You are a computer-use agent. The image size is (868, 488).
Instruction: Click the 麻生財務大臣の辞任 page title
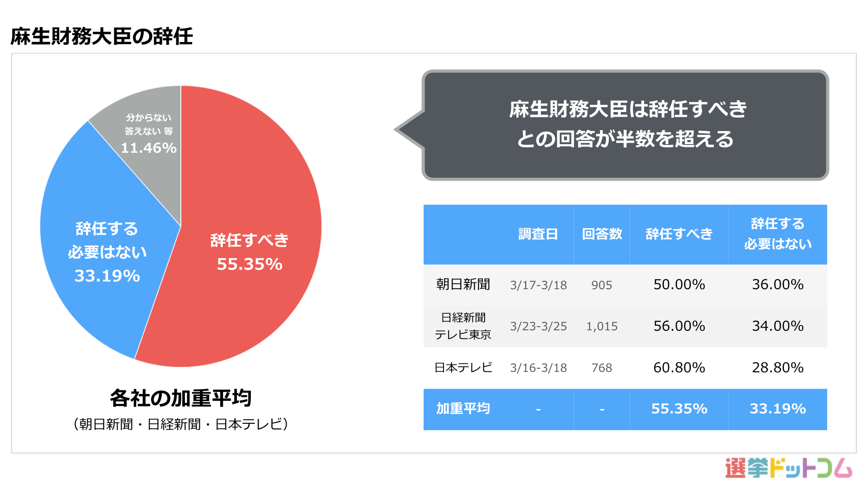click(102, 37)
